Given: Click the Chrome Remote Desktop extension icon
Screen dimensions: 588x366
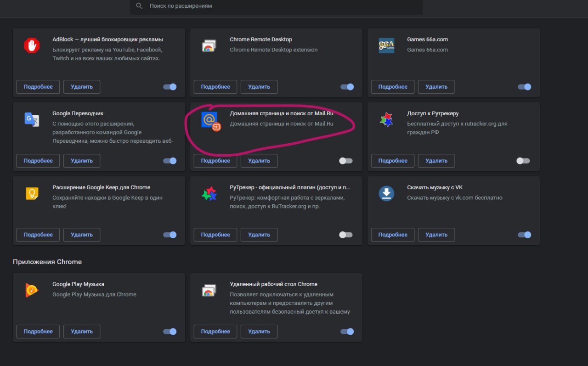Looking at the screenshot, I should [x=209, y=45].
